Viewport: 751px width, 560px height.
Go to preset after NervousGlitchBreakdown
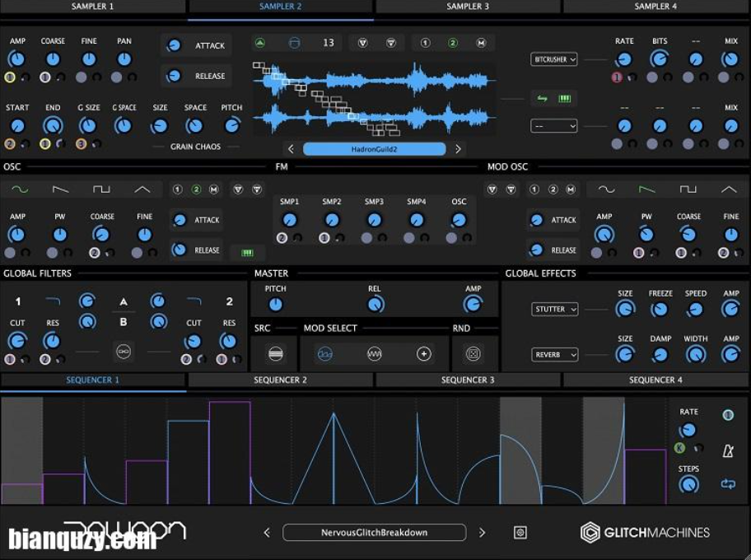click(482, 532)
